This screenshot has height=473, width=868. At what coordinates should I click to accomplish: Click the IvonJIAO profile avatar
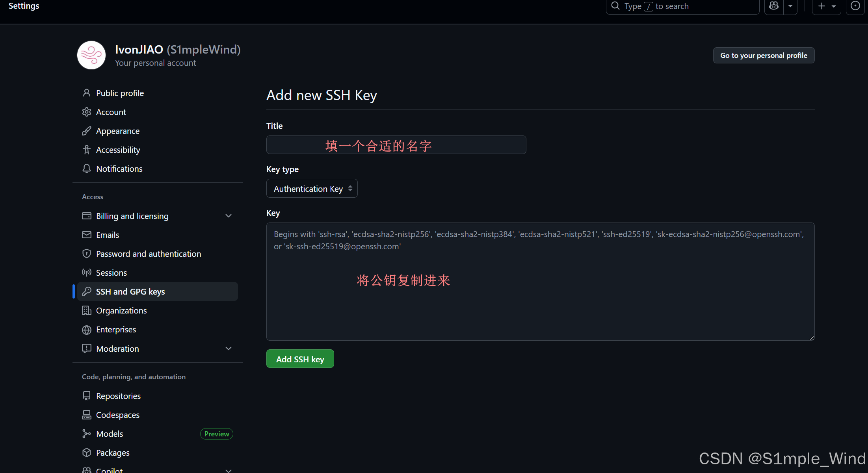[x=91, y=55]
